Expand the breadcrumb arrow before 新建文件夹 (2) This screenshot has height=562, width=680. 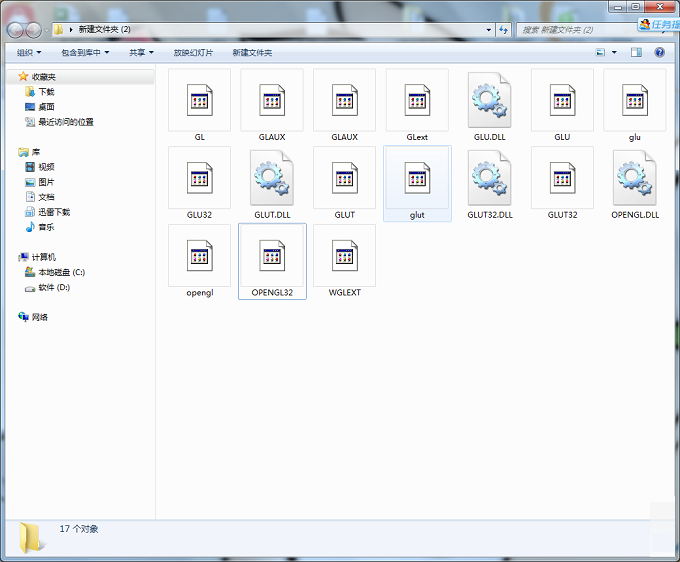(71, 29)
